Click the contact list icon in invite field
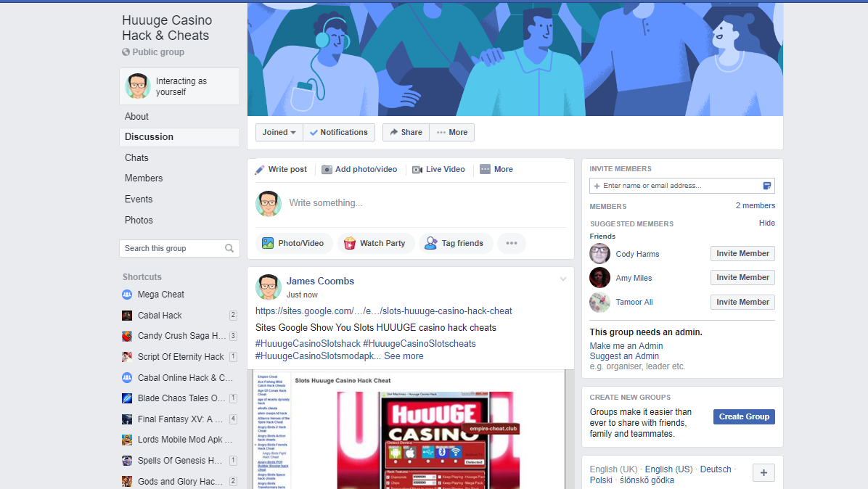Image resolution: width=868 pixels, height=489 pixels. [x=766, y=186]
